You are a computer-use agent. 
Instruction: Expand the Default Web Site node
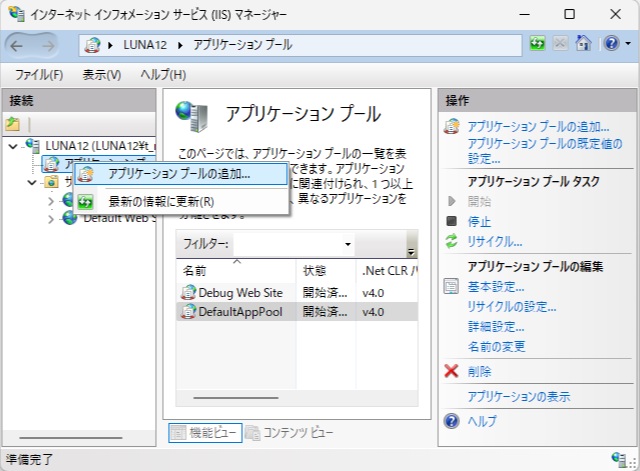(x=51, y=220)
